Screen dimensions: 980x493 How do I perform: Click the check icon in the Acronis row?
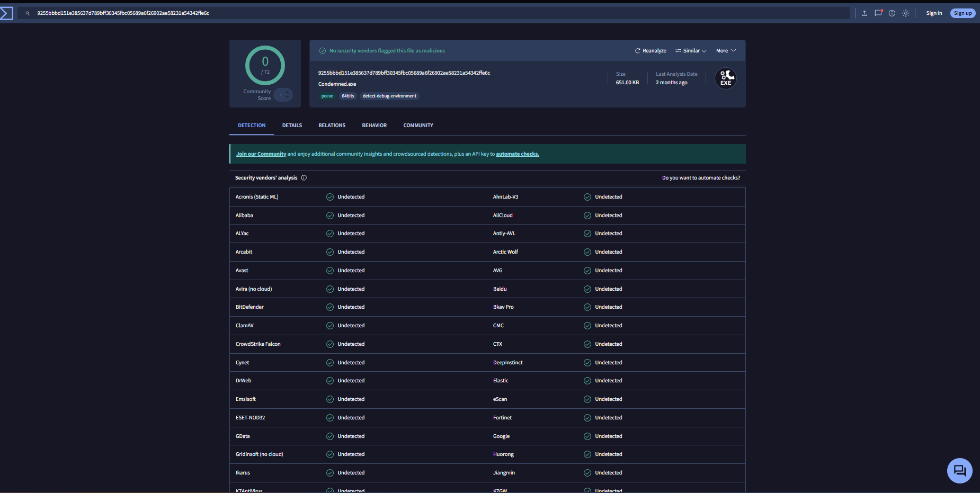pos(330,197)
